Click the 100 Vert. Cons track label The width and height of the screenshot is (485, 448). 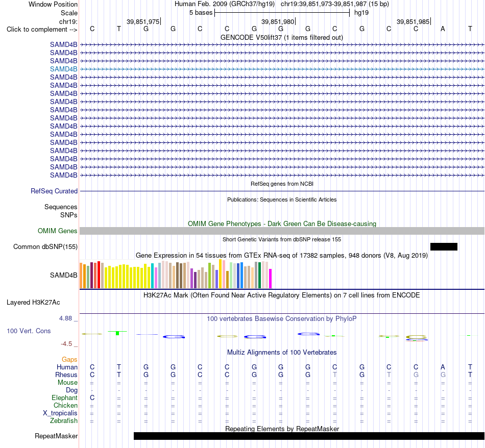(x=29, y=331)
